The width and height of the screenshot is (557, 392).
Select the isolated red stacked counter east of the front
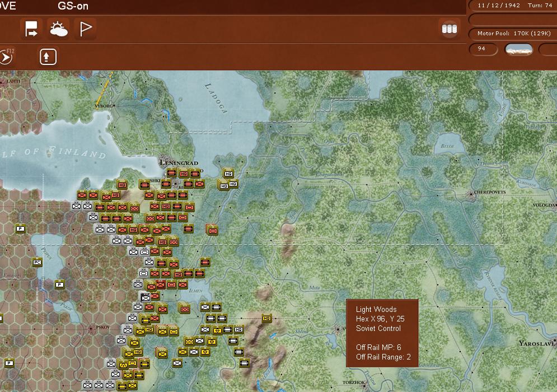pyautogui.click(x=212, y=230)
